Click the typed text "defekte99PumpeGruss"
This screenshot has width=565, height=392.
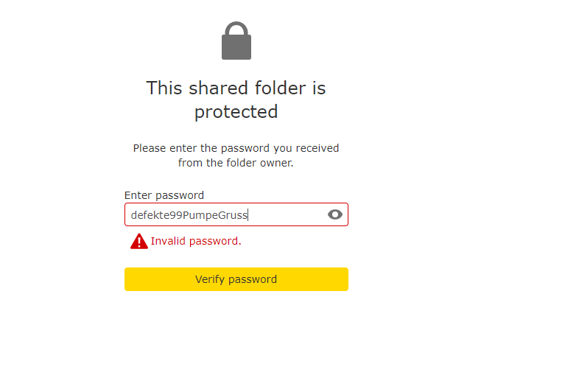[189, 215]
